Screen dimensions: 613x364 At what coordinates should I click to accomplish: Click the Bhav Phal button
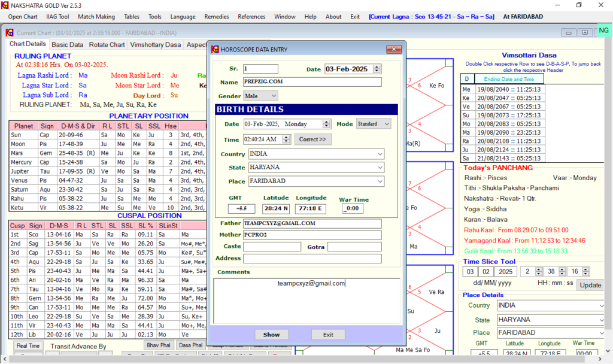[x=158, y=345]
